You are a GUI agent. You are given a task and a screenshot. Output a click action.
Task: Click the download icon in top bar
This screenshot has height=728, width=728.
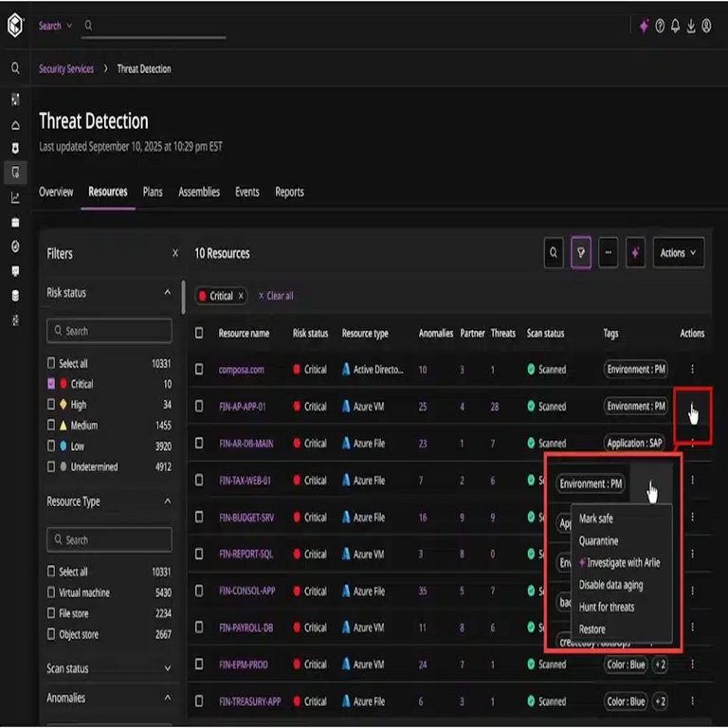click(x=691, y=27)
